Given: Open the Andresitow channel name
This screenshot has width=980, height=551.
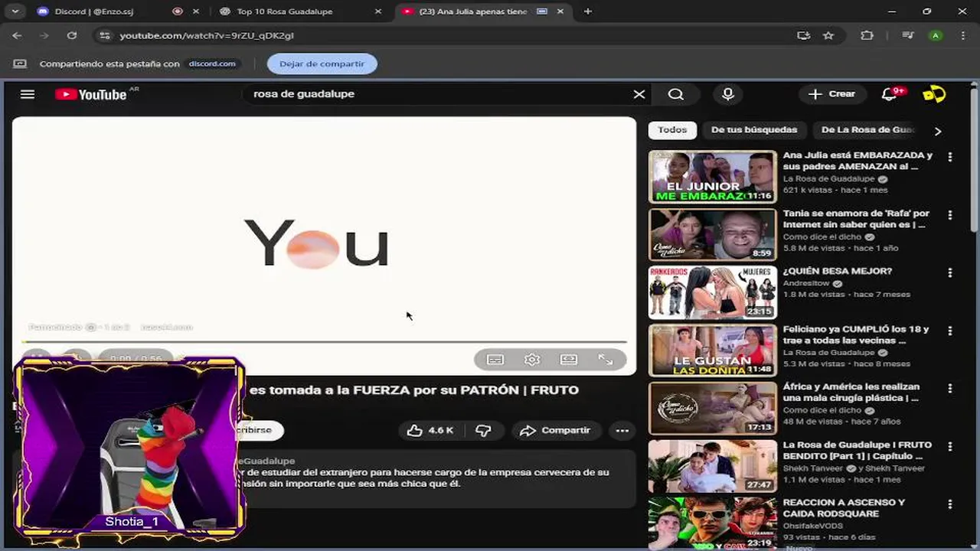Looking at the screenshot, I should 807,283.
